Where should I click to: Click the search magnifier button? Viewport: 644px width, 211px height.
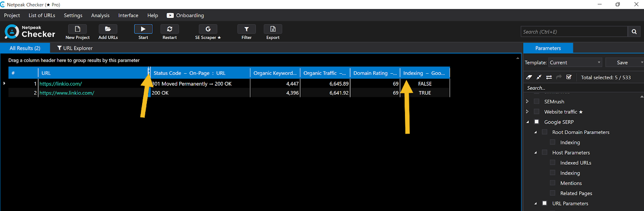[x=634, y=31]
